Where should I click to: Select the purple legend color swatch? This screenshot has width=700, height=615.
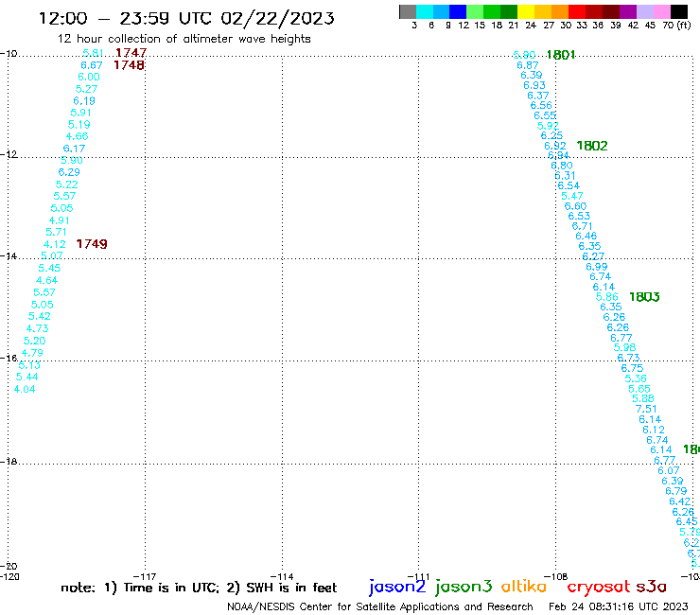628,11
